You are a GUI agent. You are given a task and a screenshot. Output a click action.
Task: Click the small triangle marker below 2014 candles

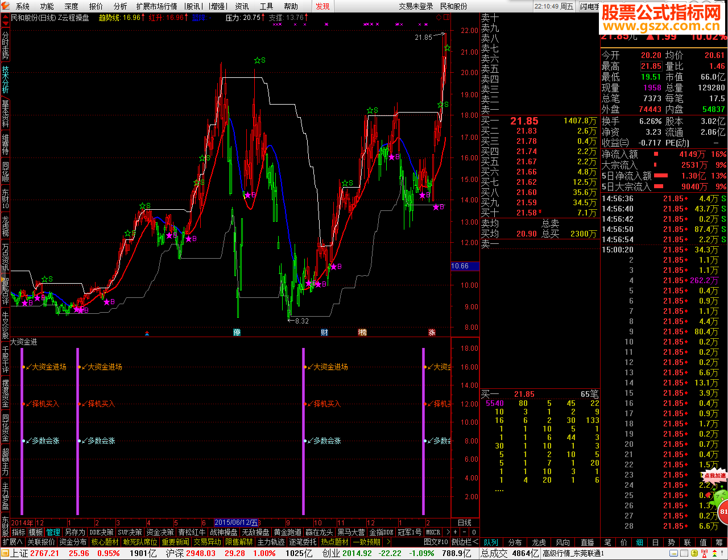pyautogui.click(x=147, y=333)
